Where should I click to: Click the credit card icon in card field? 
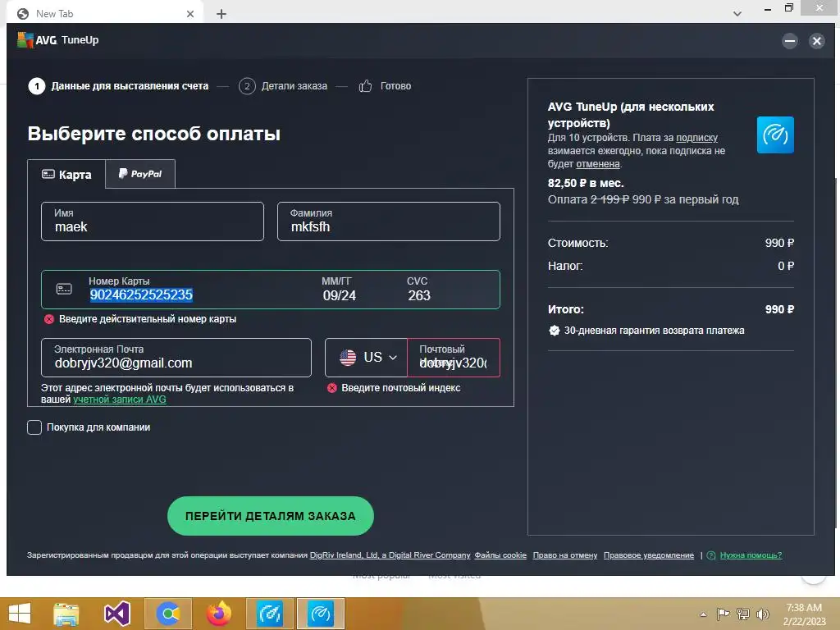pos(64,290)
